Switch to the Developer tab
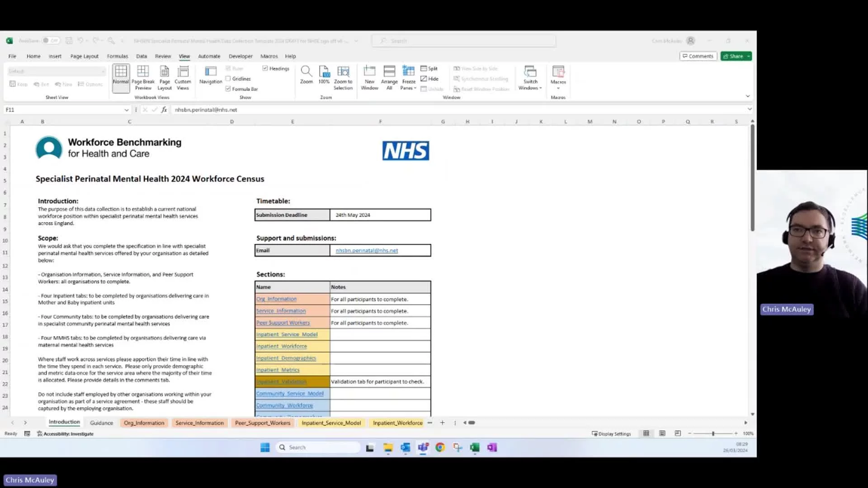Viewport: 868px width, 488px height. 241,56
